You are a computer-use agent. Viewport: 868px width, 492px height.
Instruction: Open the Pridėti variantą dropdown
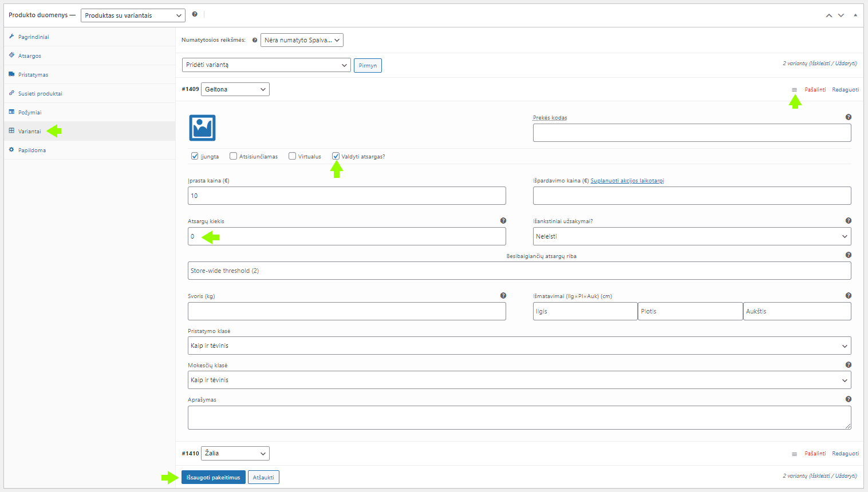[266, 65]
